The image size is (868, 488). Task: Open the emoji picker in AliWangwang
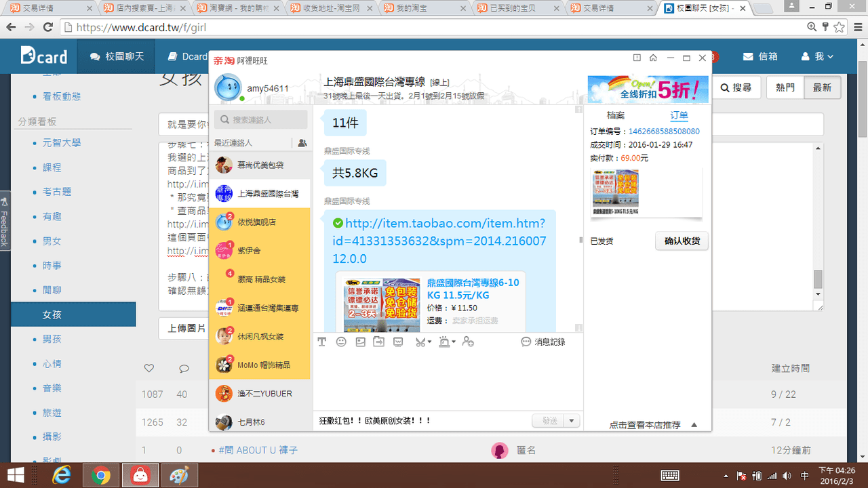click(341, 342)
